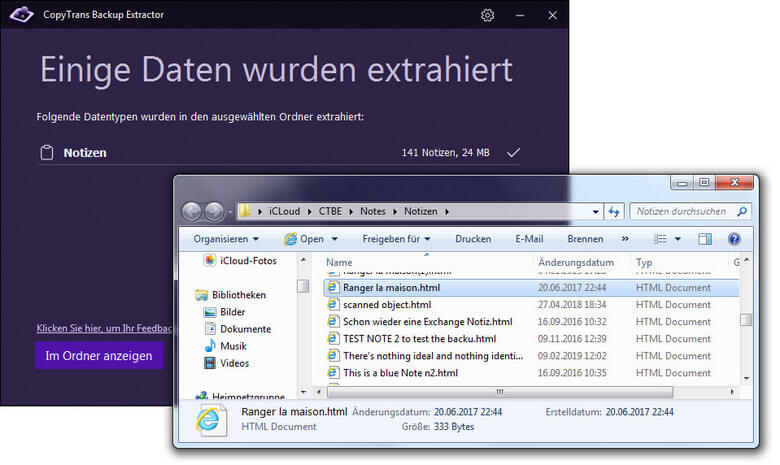
Task: Open Explorer help question mark
Action: click(734, 239)
